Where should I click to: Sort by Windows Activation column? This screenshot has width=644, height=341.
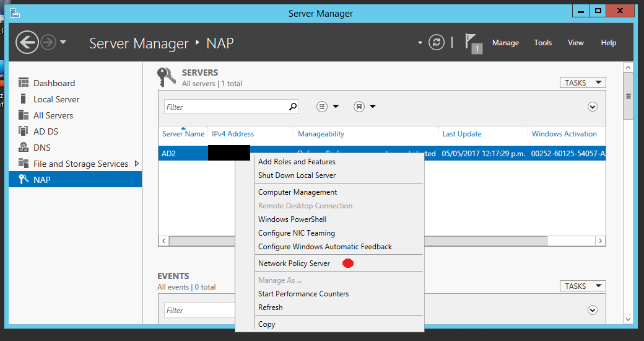click(564, 134)
